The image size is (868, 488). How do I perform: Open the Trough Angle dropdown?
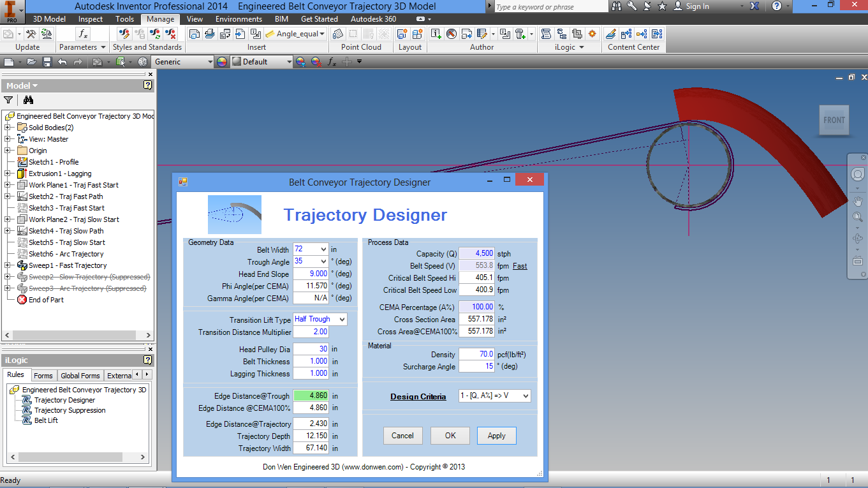323,262
